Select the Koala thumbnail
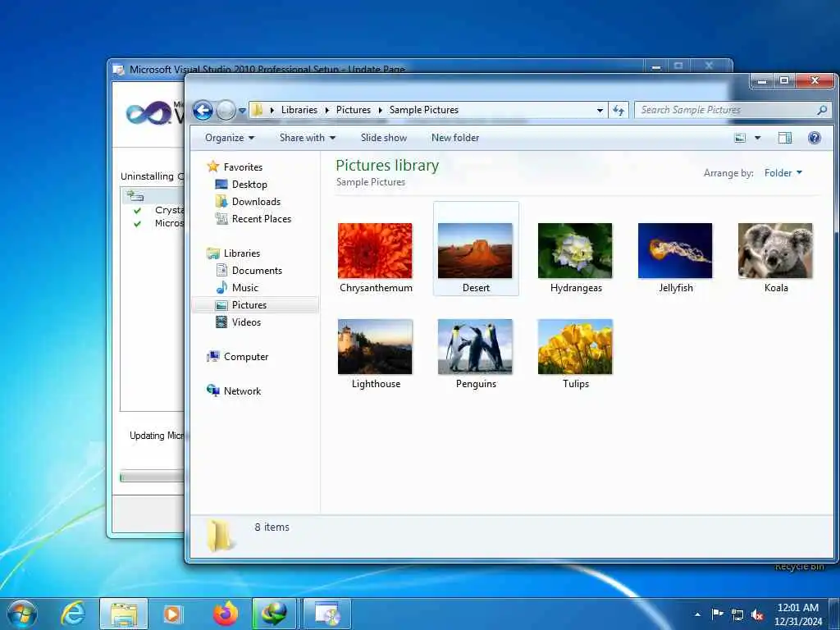Screen dimensions: 840x630 click(x=775, y=250)
